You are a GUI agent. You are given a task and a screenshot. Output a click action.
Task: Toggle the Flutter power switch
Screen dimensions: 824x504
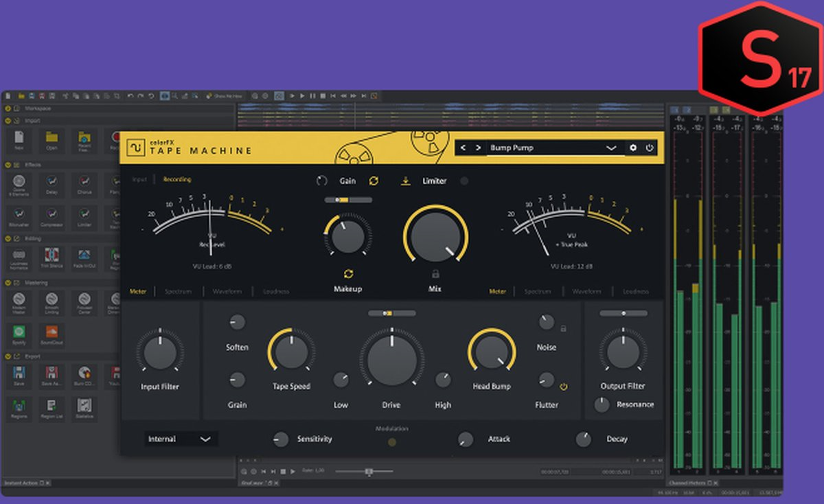pyautogui.click(x=564, y=387)
